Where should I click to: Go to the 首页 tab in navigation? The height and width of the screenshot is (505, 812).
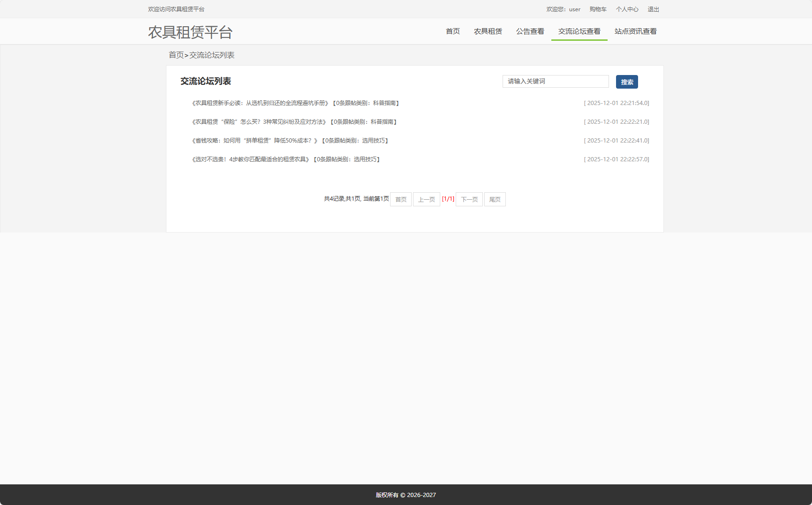point(452,31)
